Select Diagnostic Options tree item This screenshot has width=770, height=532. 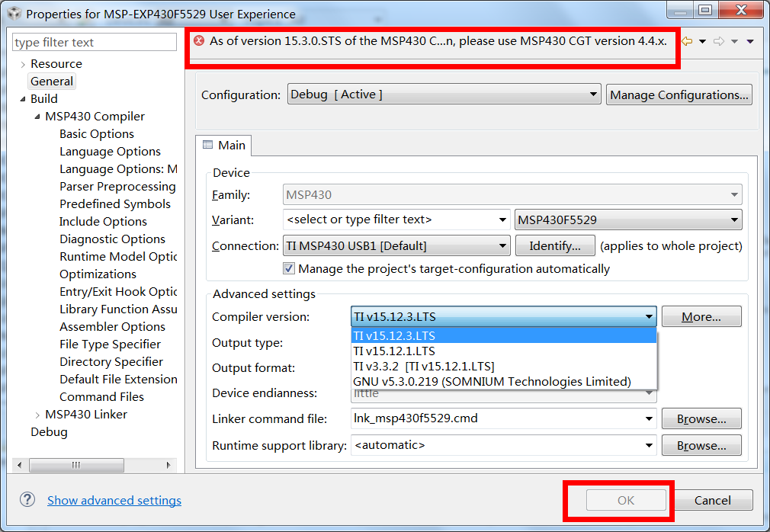coord(113,239)
